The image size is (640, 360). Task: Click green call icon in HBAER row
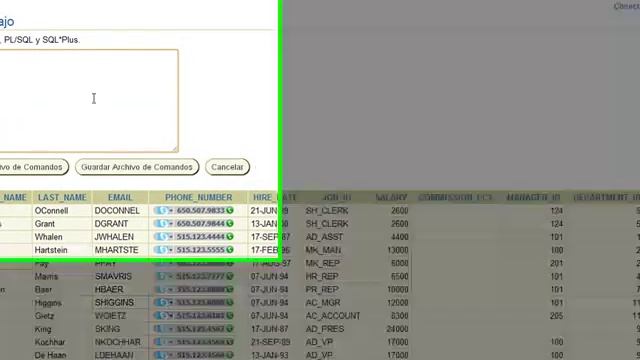[x=230, y=289]
